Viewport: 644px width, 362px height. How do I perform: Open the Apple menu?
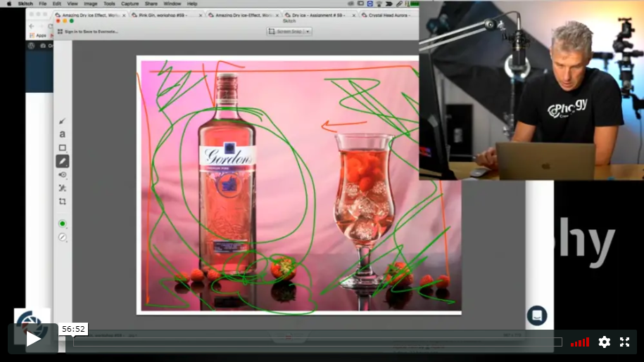coord(9,4)
